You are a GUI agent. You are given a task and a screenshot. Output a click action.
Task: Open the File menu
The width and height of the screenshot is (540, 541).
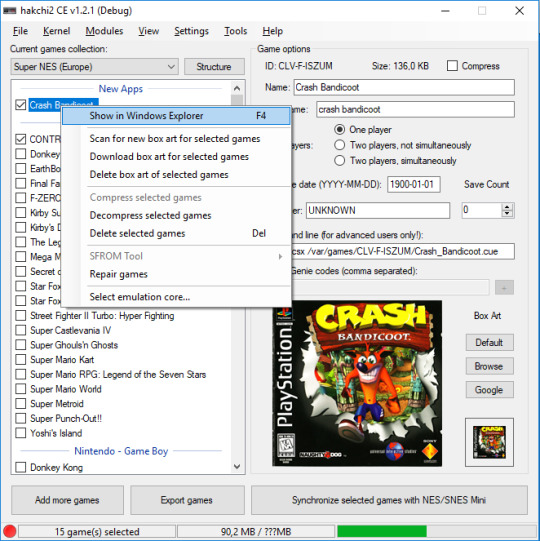point(20,31)
